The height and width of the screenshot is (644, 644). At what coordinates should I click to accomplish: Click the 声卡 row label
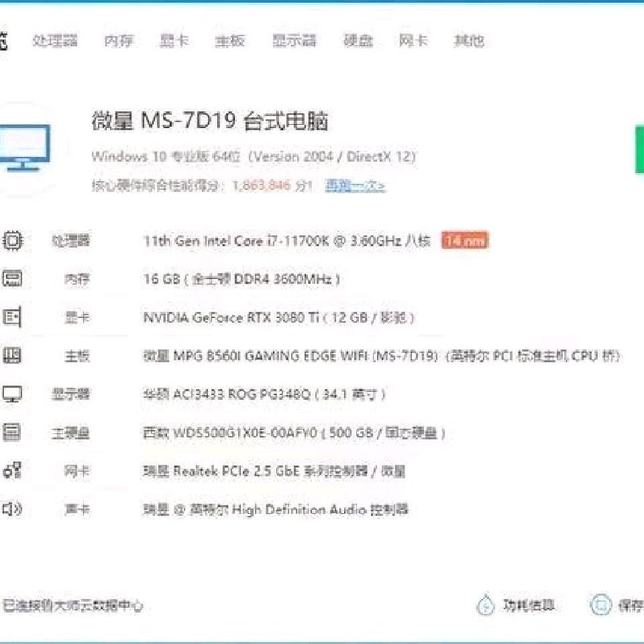pos(76,510)
